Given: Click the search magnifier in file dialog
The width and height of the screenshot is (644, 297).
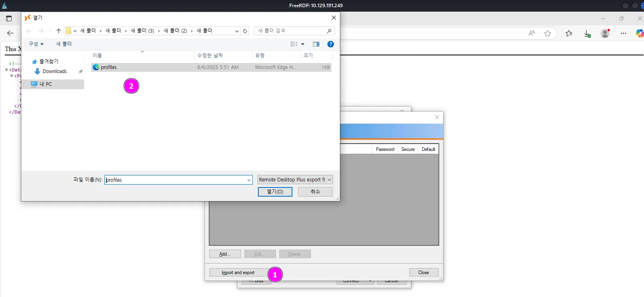Looking at the screenshot, I should [x=329, y=31].
